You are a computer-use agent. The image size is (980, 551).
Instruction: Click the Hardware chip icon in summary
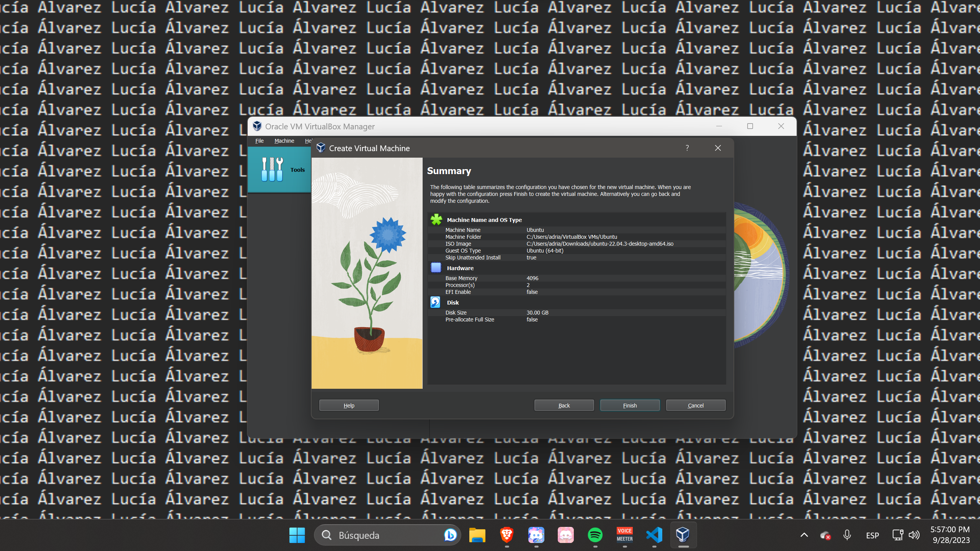(436, 268)
